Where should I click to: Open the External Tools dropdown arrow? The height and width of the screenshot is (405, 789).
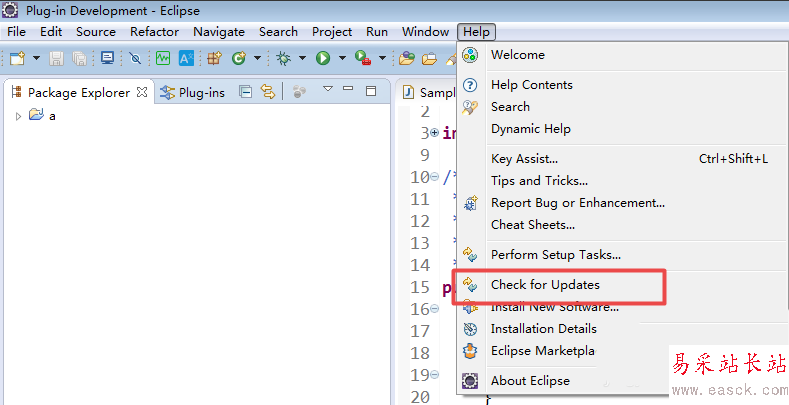[382, 58]
